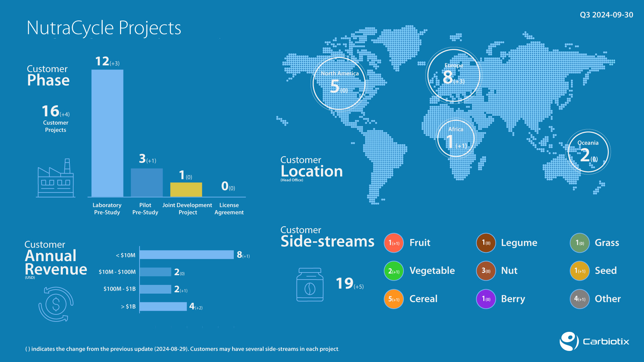Click the 4 value beside > $1B bar
Screen dimensions: 644x362
coord(196,306)
